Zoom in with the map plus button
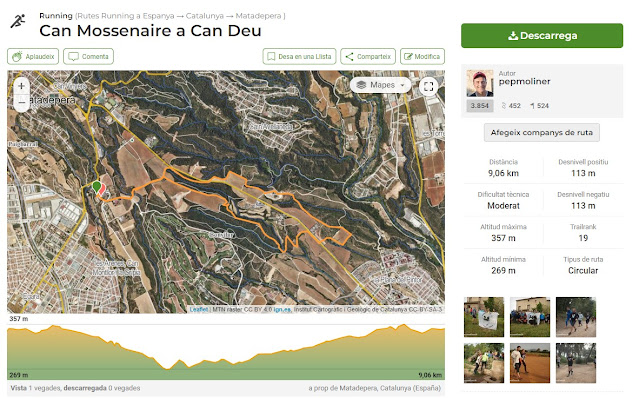Screen dimensions: 639x398 point(22,86)
